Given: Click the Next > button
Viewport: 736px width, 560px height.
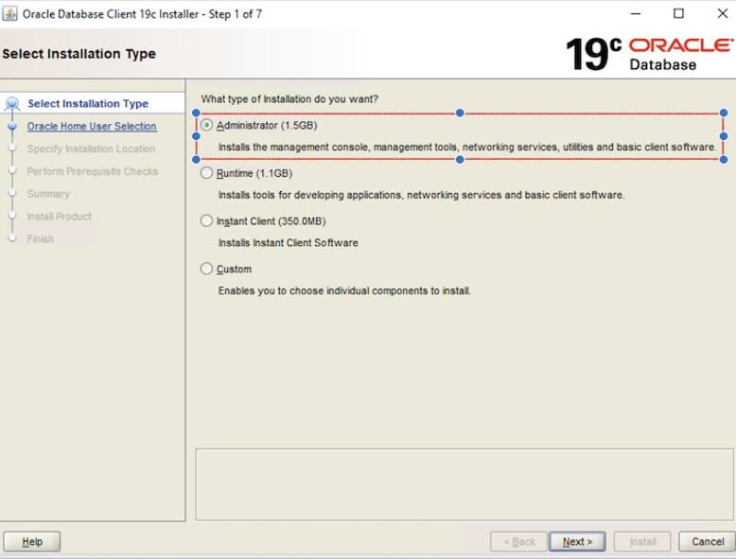Looking at the screenshot, I should (577, 542).
